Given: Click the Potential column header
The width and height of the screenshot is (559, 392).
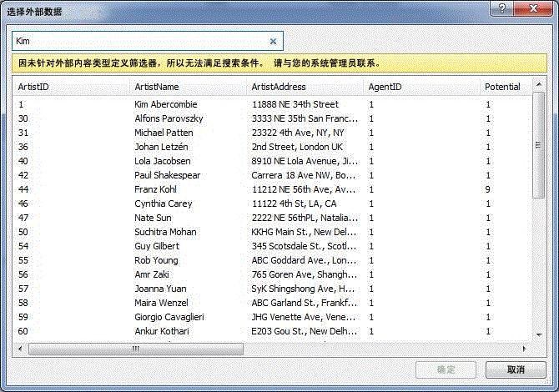Looking at the screenshot, I should coord(506,87).
